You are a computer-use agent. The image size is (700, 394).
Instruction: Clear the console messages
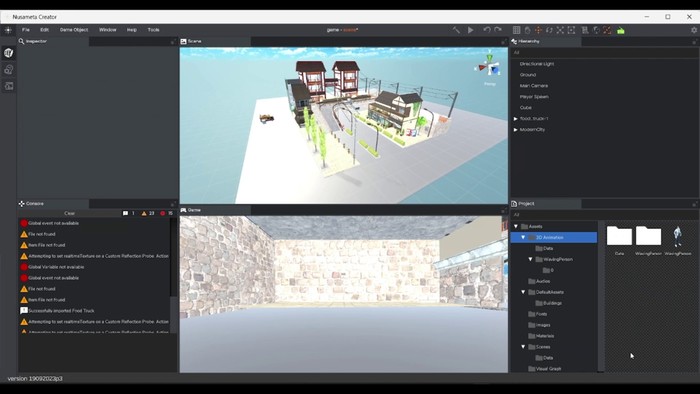click(x=70, y=213)
